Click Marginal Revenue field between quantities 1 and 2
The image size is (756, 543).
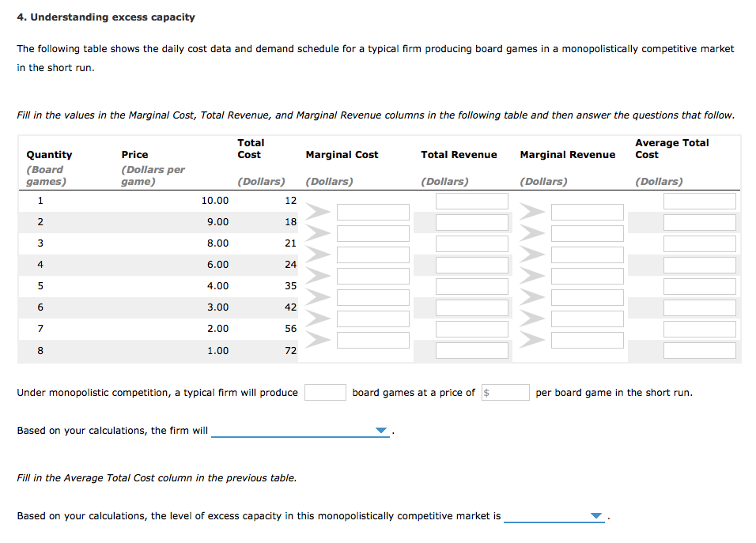[x=587, y=212]
